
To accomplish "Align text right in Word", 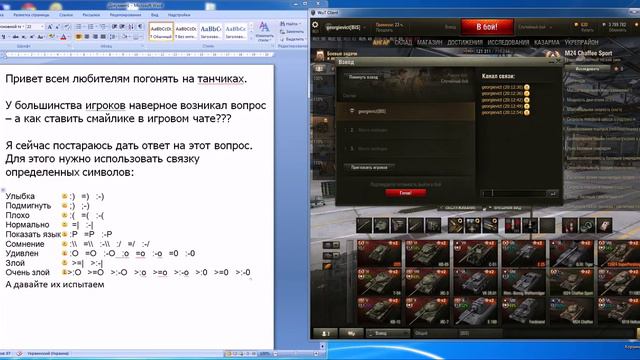I will pyautogui.click(x=95, y=36).
